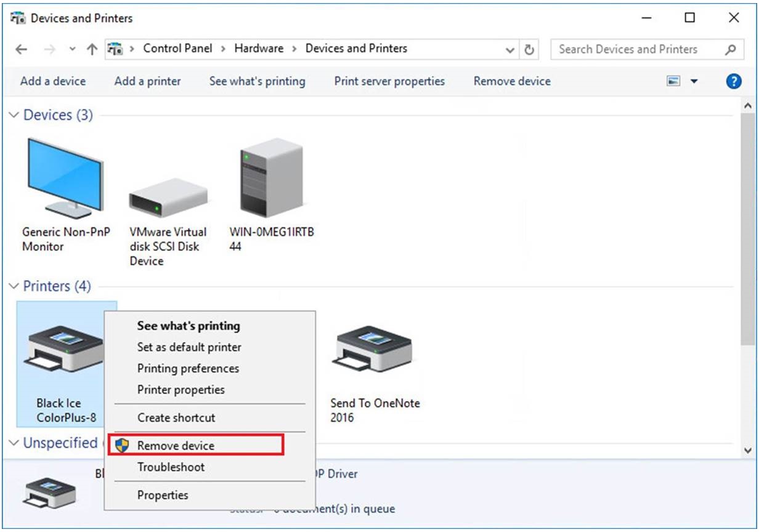Open recent locations dropdown arrow

pos(72,49)
